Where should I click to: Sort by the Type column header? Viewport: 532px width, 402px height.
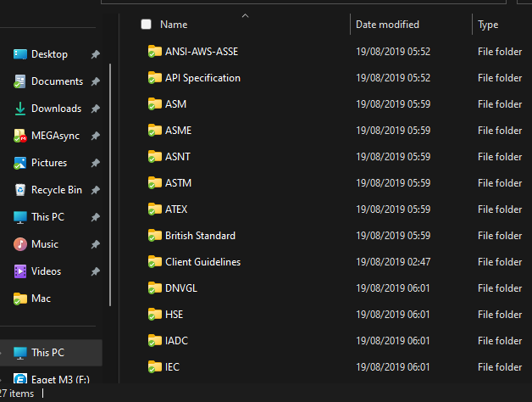pos(488,25)
